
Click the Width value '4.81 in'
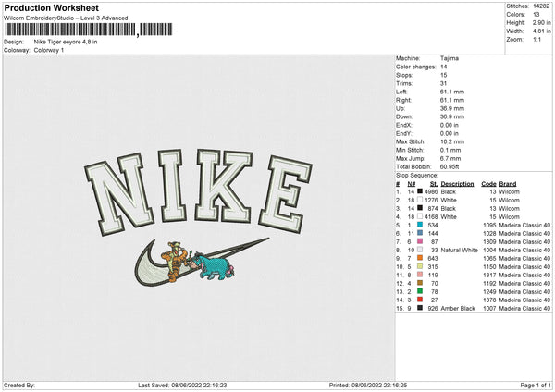[x=541, y=31]
